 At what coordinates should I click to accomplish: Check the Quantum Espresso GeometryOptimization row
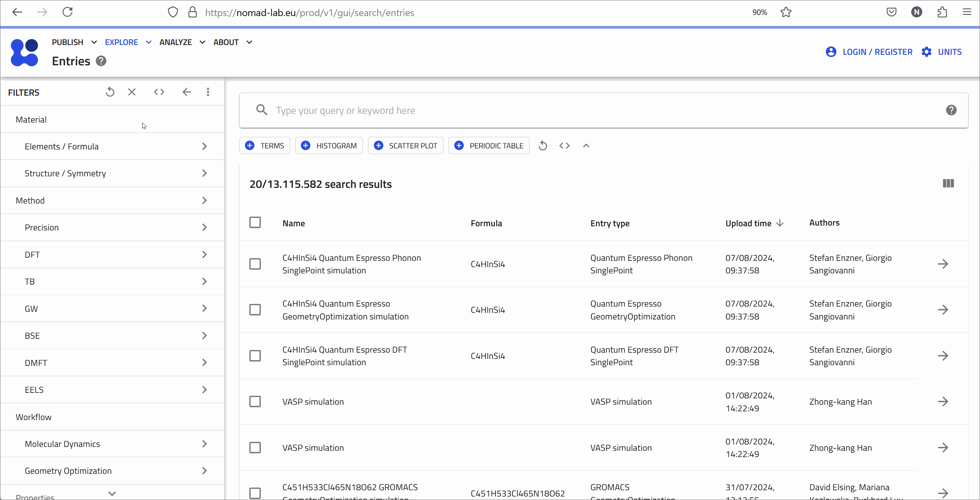coord(255,310)
